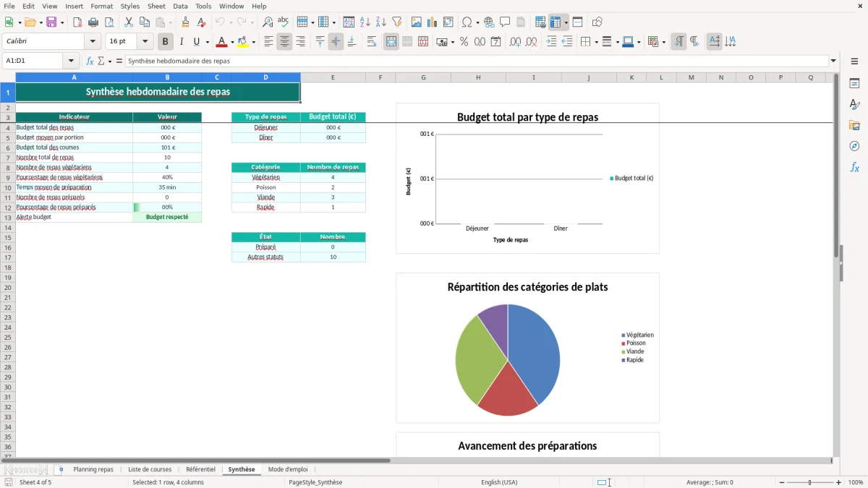Run the Spelling check icon
The image size is (868, 488).
(x=284, y=22)
